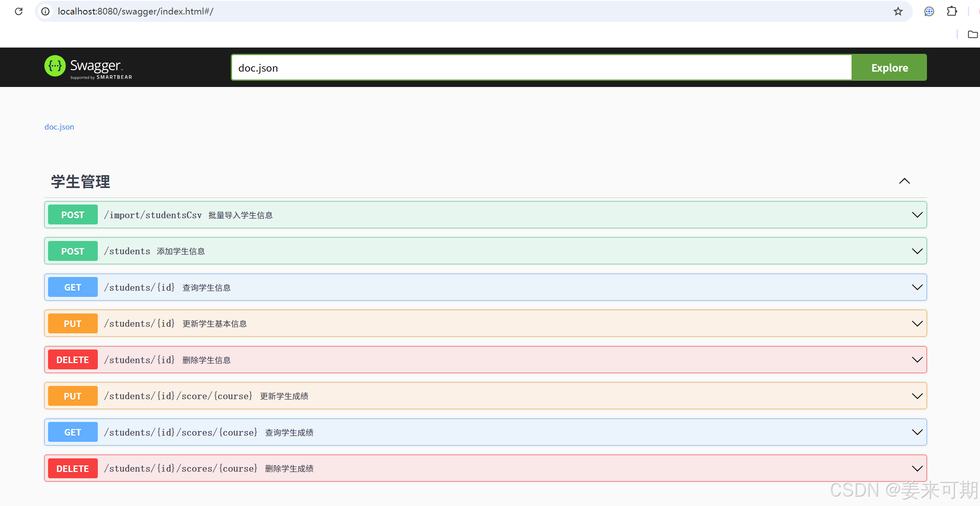This screenshot has height=506, width=980.
Task: Bookmark page with the star icon
Action: [898, 11]
